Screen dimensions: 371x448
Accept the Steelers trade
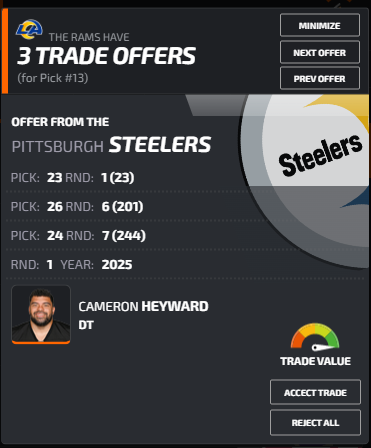[315, 392]
